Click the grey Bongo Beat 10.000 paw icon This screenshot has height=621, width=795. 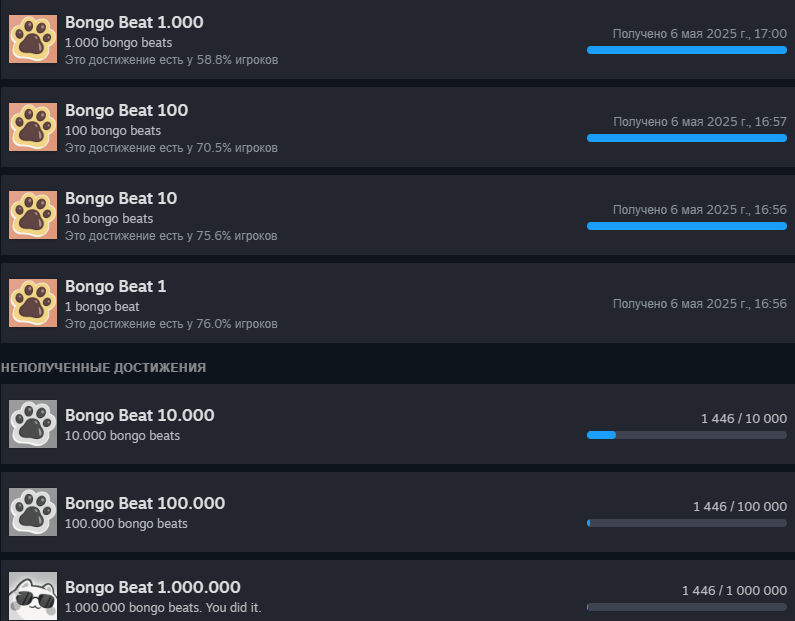[x=33, y=424]
